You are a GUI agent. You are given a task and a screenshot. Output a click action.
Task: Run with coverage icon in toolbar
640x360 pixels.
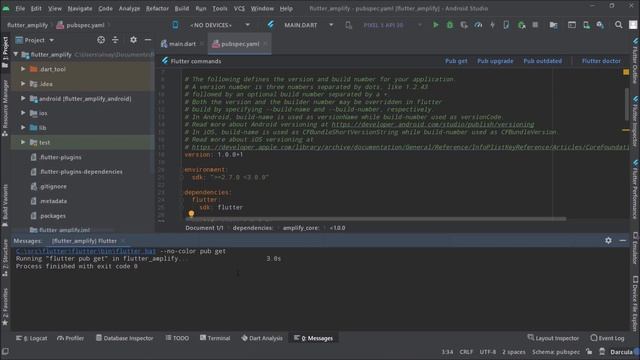point(464,25)
